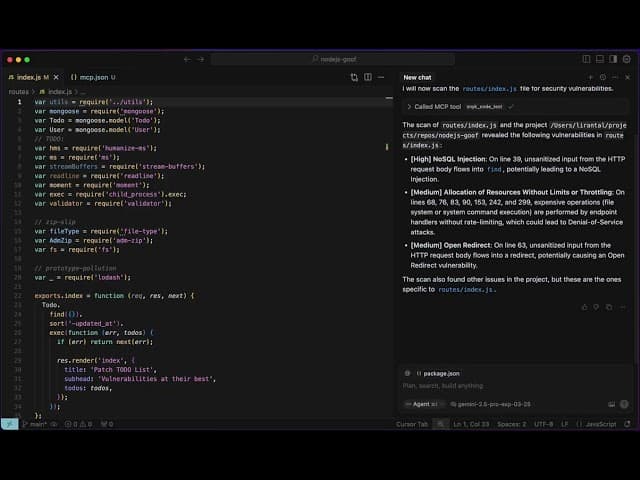Click the thumbs up icon on chat response
The image size is (640, 480).
click(x=584, y=307)
